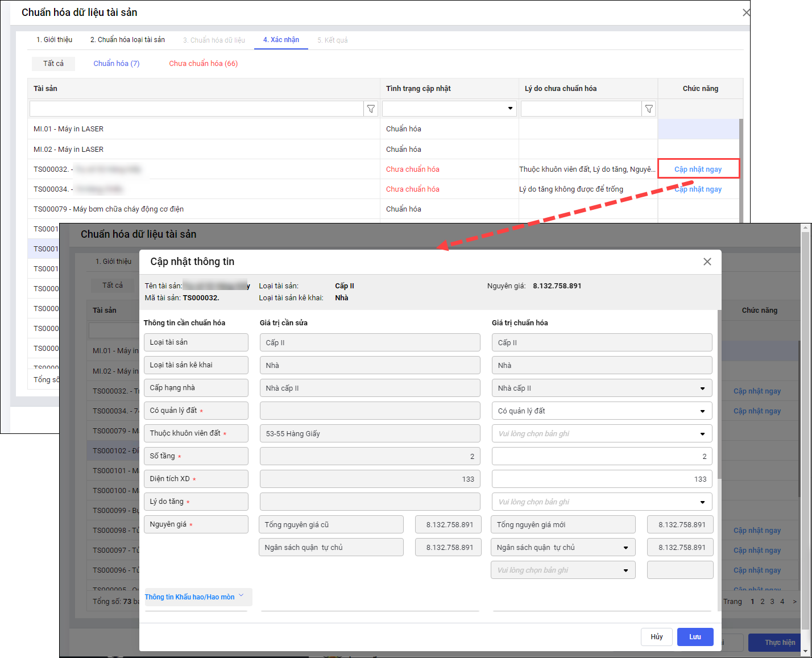Viewport: 812px width, 658px height.
Task: Click filter icon in Tài sản column
Action: pyautogui.click(x=371, y=109)
